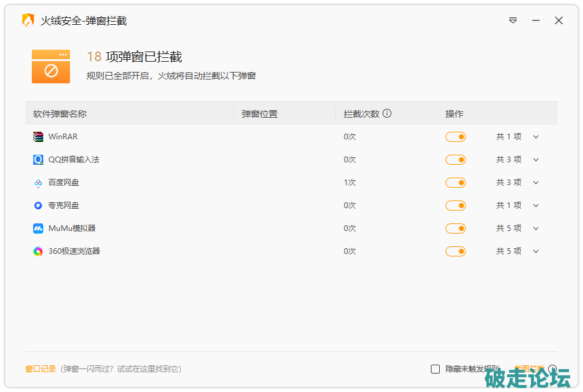Expand the 夸克网盘 rules chevron

[x=536, y=206]
